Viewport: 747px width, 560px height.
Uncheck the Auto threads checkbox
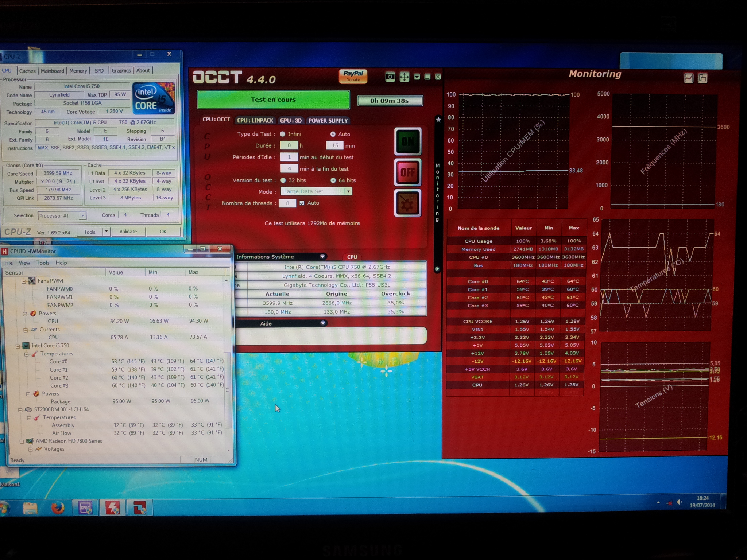pos(302,203)
